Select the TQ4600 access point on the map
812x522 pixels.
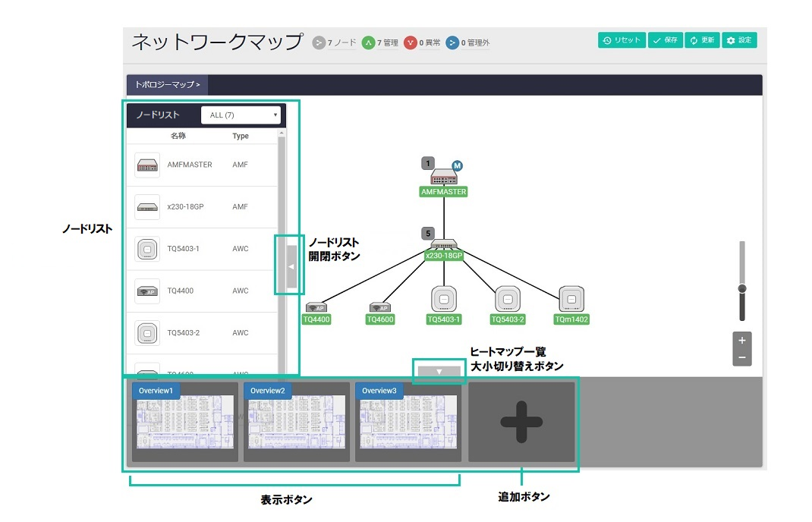click(379, 308)
